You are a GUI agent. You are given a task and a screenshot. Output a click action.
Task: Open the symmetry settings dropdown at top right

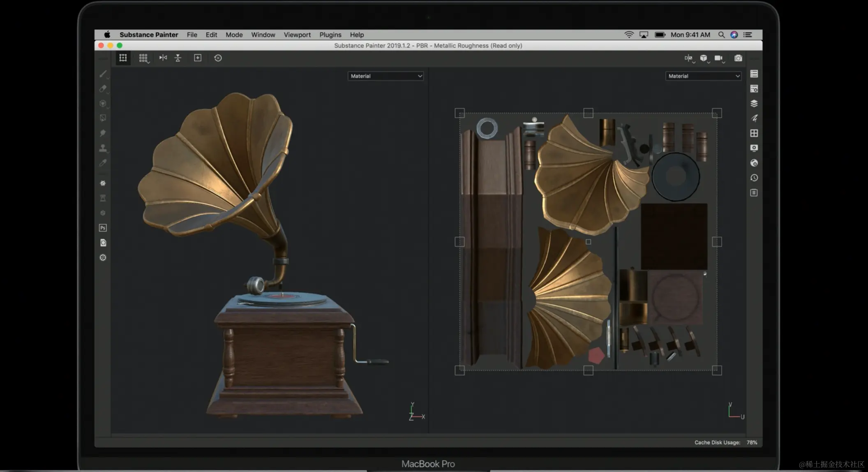click(x=690, y=58)
